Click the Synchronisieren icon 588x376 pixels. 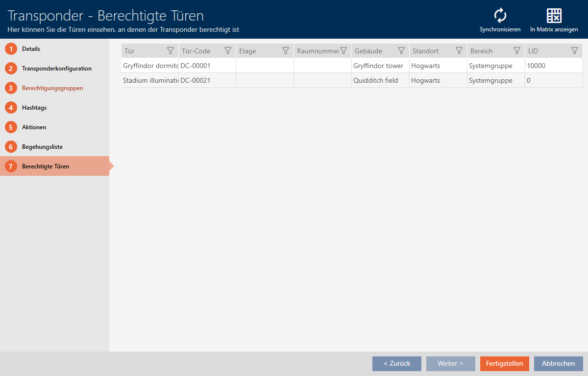tap(500, 16)
